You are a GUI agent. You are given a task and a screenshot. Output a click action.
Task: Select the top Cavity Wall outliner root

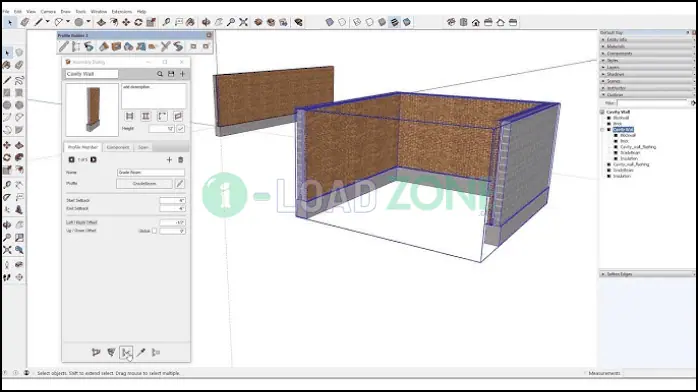click(x=618, y=112)
